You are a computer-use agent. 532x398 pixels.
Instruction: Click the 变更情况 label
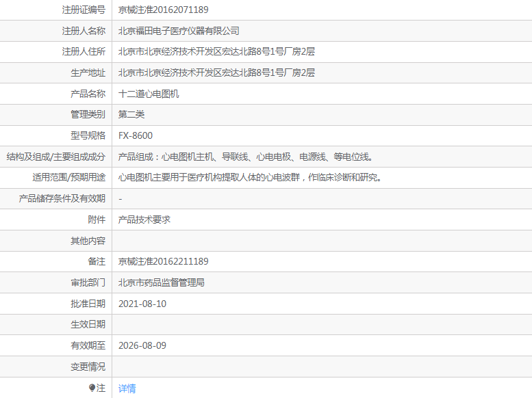click(x=88, y=367)
